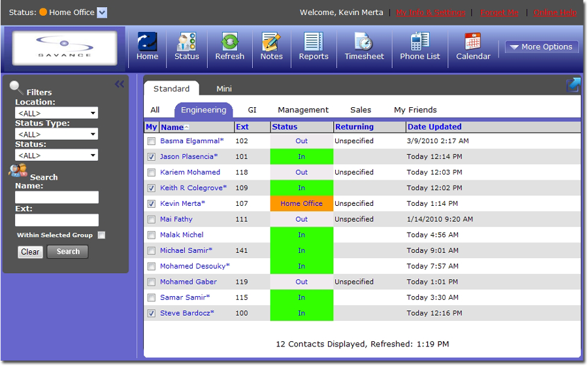
Task: Uncheck the Kevin Merta checkbox
Action: point(152,204)
